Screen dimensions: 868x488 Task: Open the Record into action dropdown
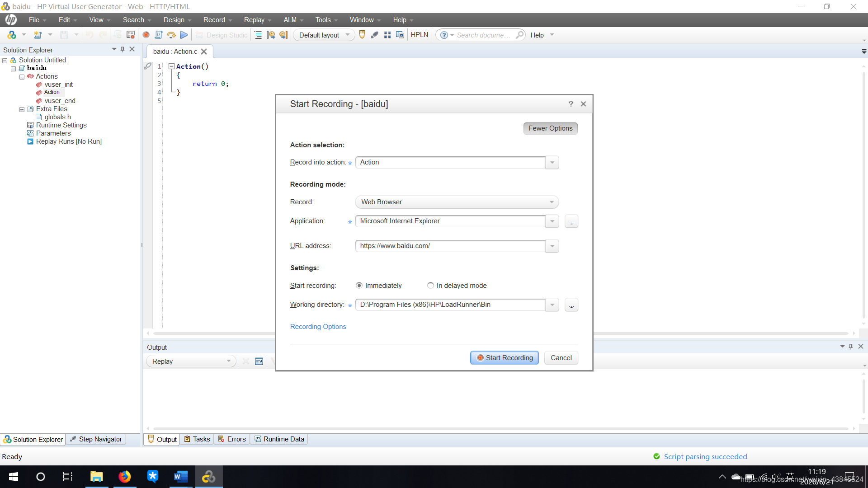(x=552, y=163)
